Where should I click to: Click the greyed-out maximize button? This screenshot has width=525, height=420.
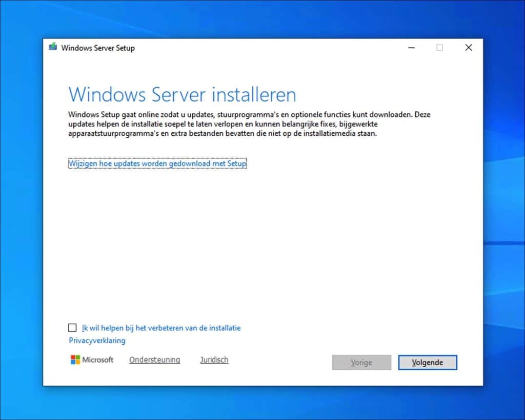[x=439, y=48]
